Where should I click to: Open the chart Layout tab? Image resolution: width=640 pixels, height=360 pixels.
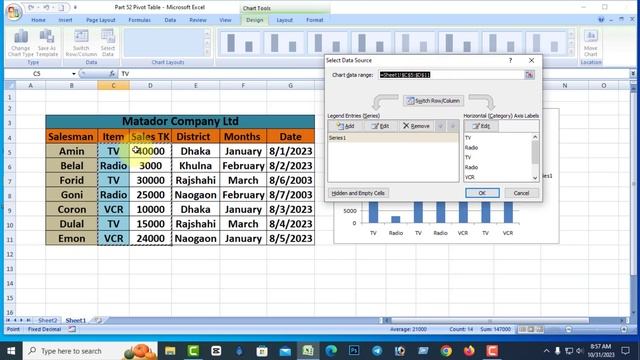tap(284, 20)
